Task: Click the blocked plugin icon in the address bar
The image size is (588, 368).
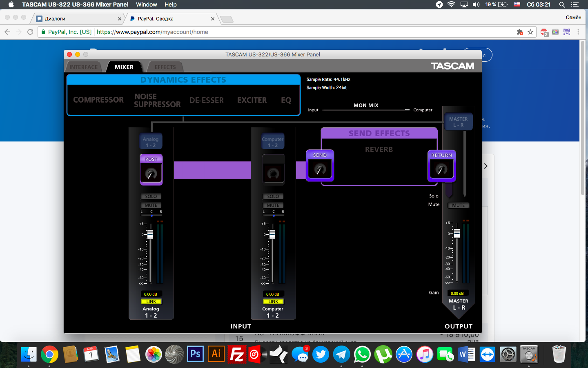Action: (520, 32)
